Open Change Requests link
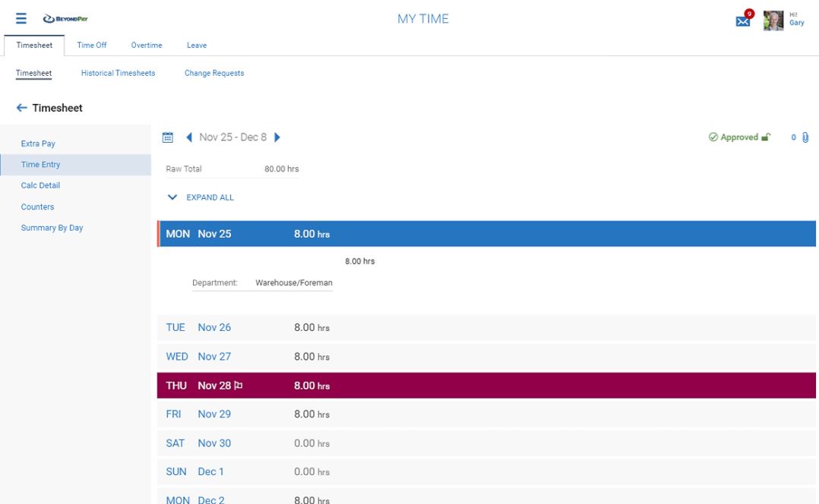The image size is (819, 504). click(214, 74)
